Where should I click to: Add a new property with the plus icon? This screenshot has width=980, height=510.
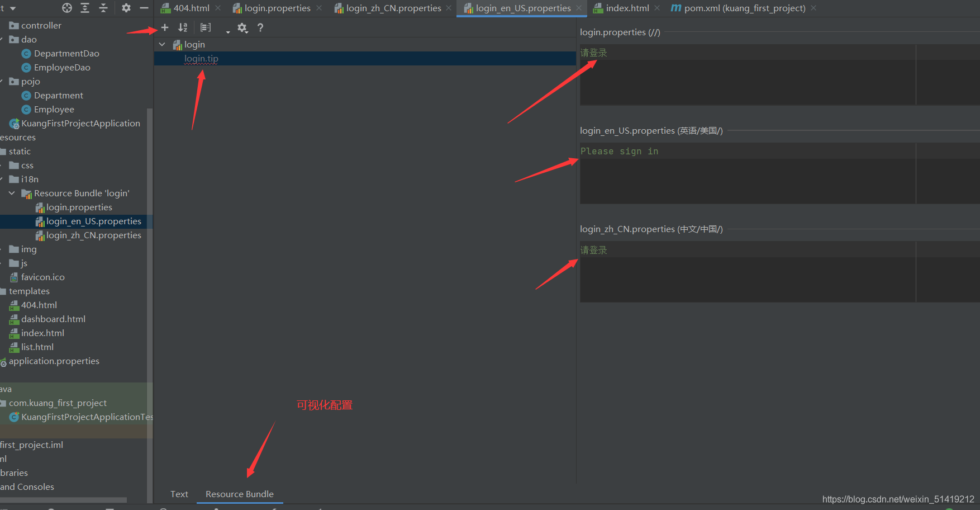[x=165, y=27]
